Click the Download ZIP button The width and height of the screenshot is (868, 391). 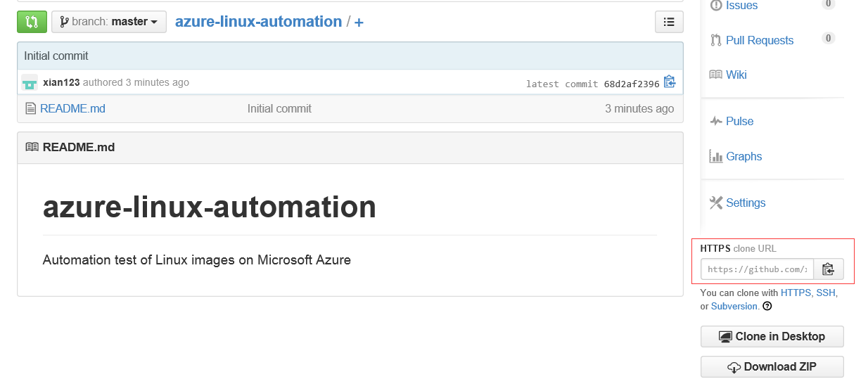(x=772, y=366)
